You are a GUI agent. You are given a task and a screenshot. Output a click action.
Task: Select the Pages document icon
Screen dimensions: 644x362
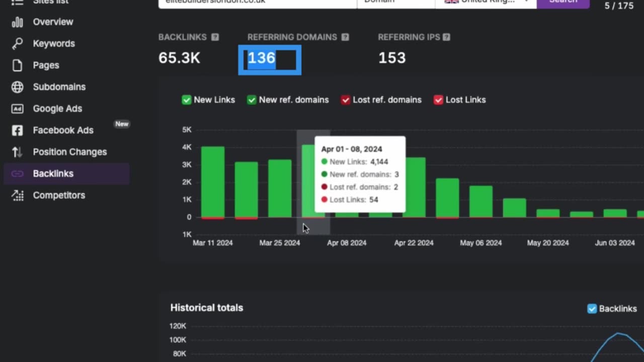pos(18,65)
